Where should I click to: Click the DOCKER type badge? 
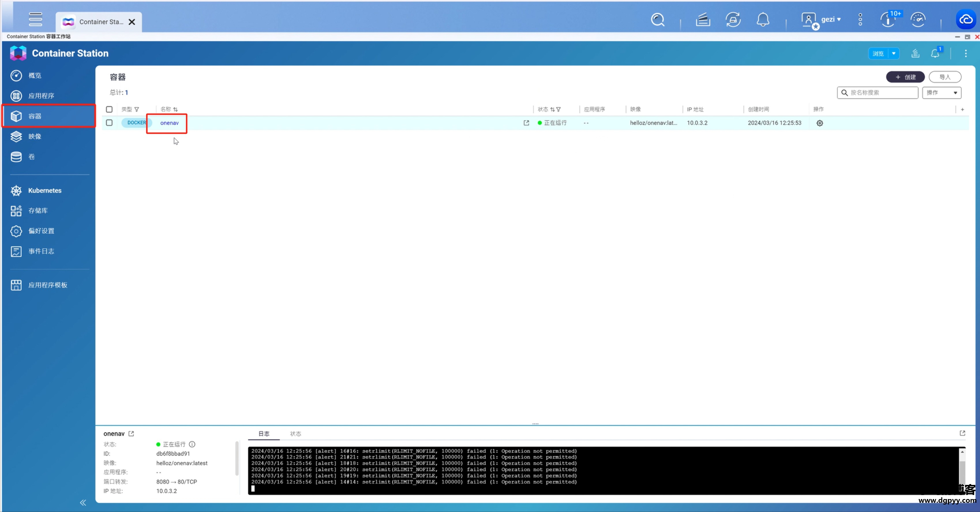coord(136,123)
